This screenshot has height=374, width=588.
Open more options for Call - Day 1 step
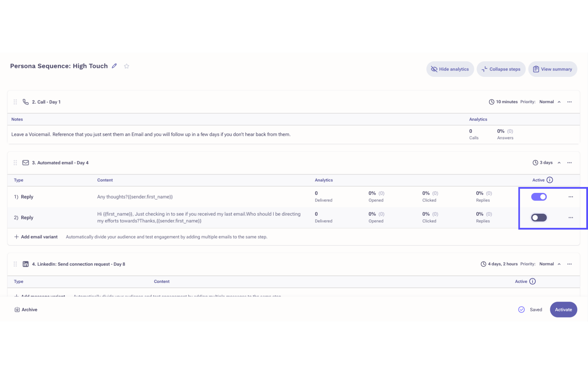[x=569, y=102]
